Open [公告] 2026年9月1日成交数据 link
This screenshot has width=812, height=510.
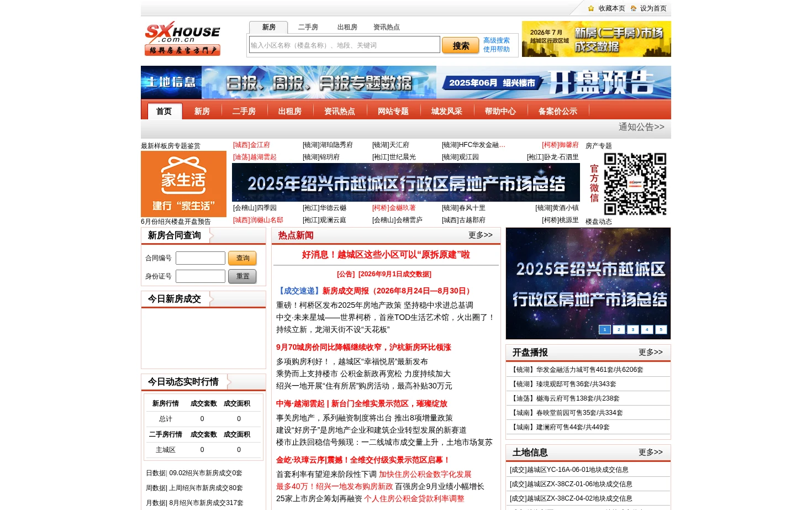384,274
